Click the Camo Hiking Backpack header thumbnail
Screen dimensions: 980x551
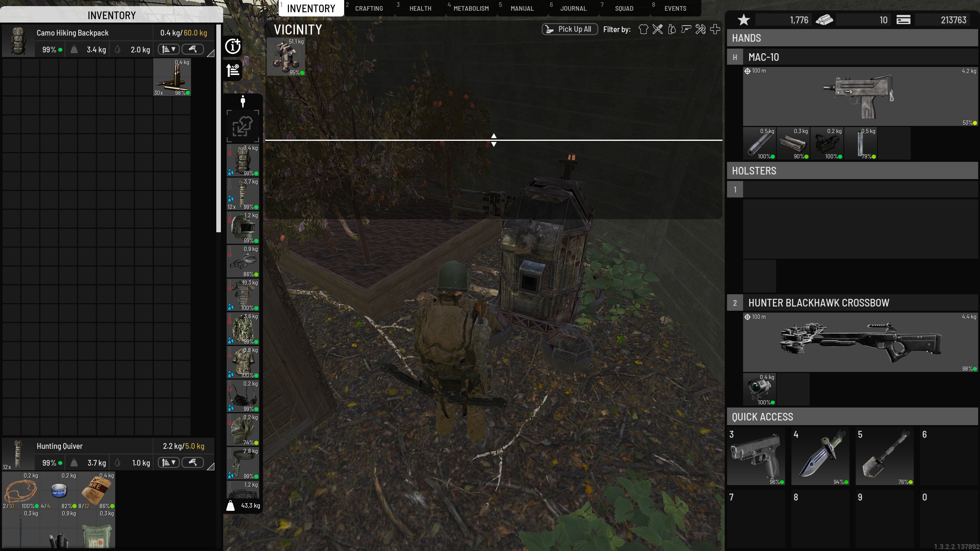[x=18, y=41]
